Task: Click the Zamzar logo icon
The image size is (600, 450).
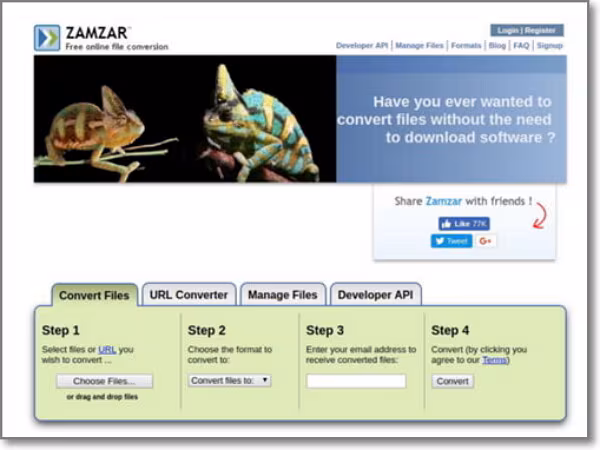Action: (47, 38)
